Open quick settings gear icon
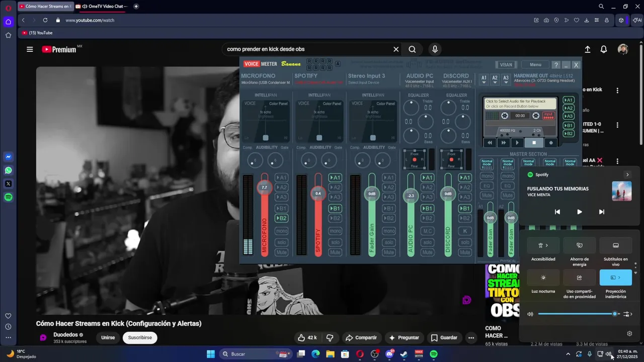This screenshot has width=644, height=362. (629, 333)
